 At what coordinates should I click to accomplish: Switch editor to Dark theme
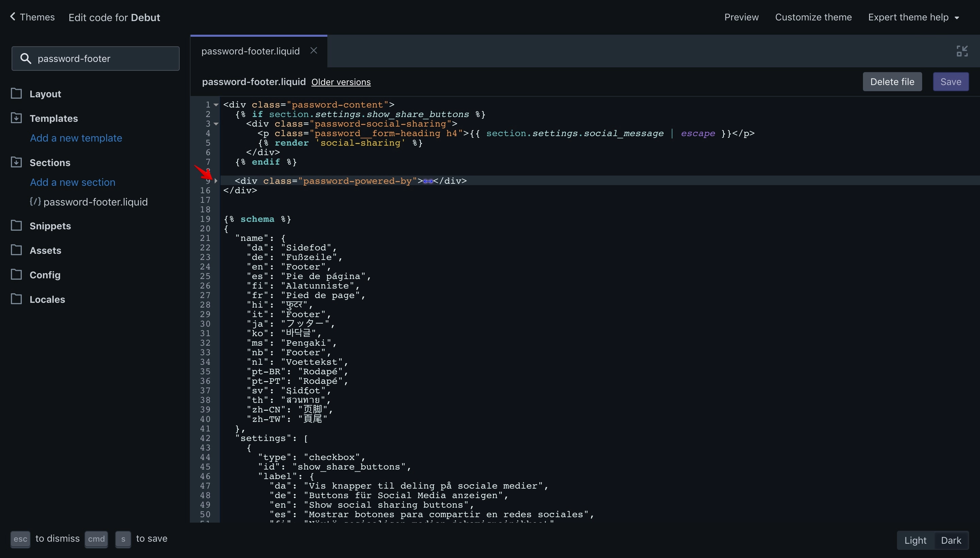pos(951,540)
